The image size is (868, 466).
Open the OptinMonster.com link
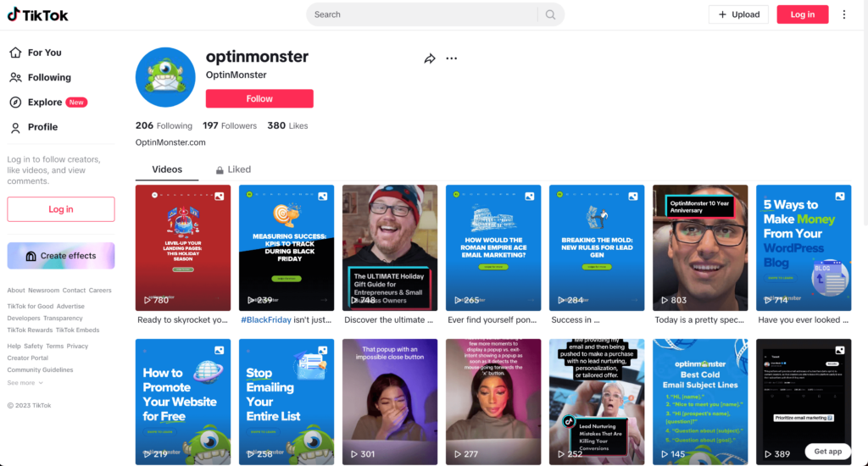(x=170, y=142)
